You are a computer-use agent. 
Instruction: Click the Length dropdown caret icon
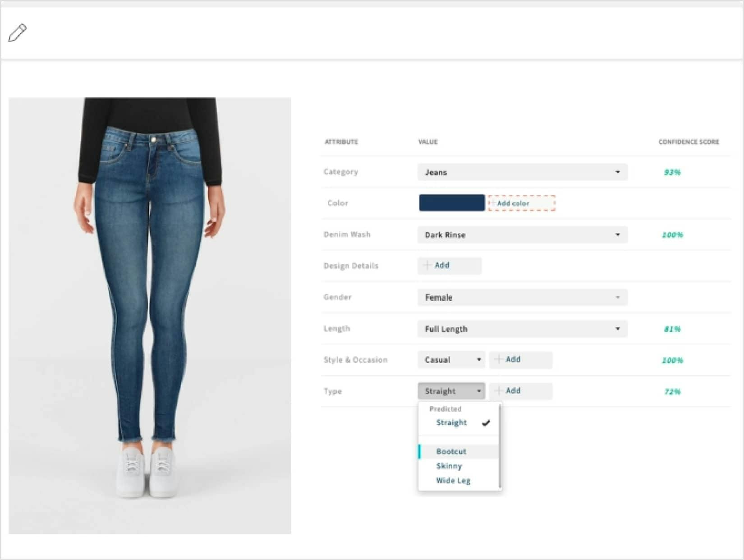click(x=618, y=329)
